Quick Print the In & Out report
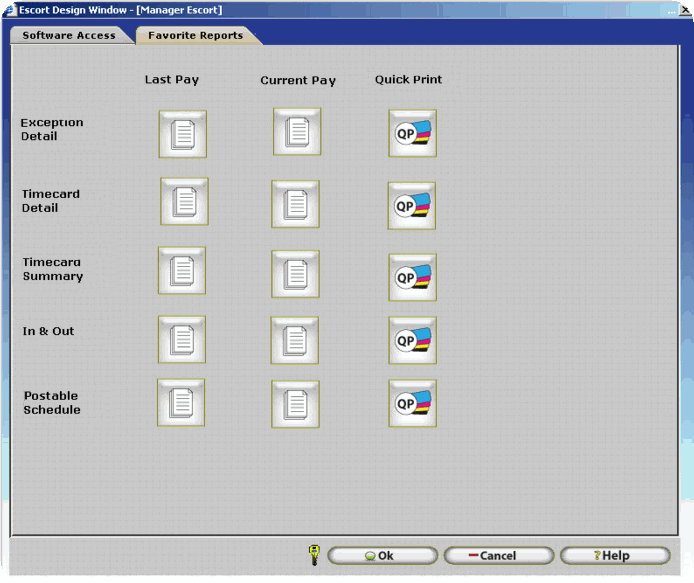 (x=412, y=341)
